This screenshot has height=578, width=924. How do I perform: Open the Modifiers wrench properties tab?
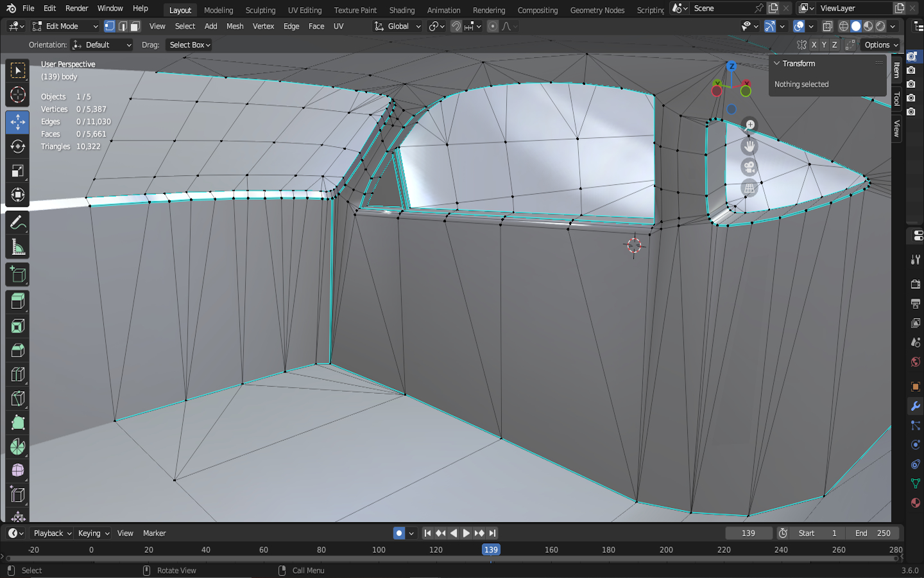click(916, 406)
